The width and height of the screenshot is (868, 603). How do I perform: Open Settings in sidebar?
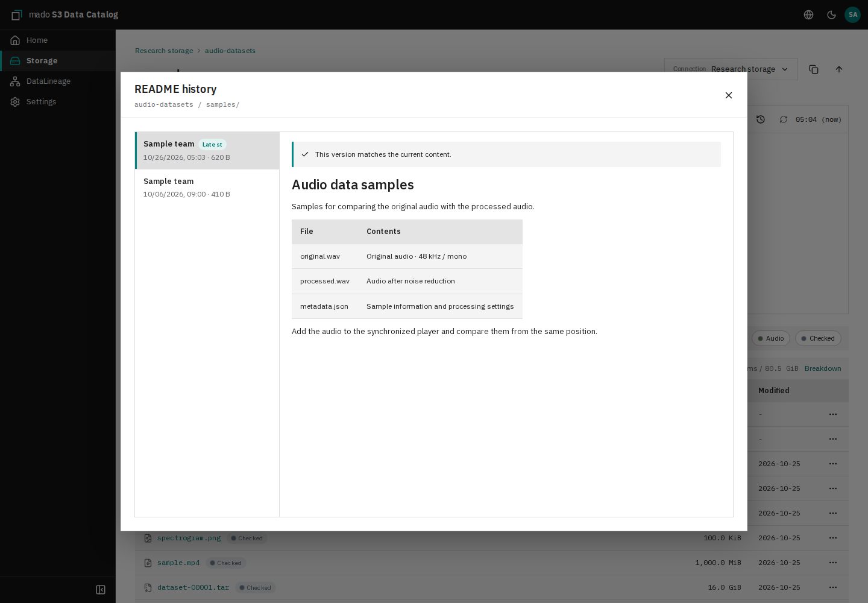coord(58,102)
